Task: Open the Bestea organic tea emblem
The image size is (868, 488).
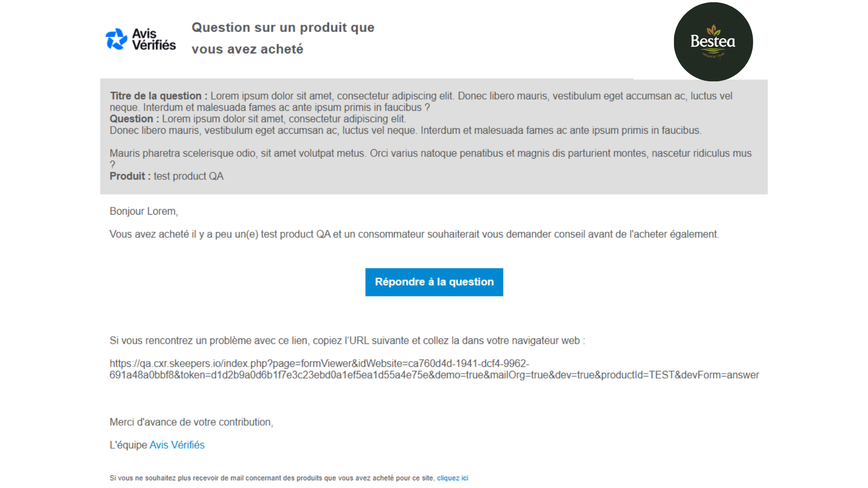Action: (713, 41)
